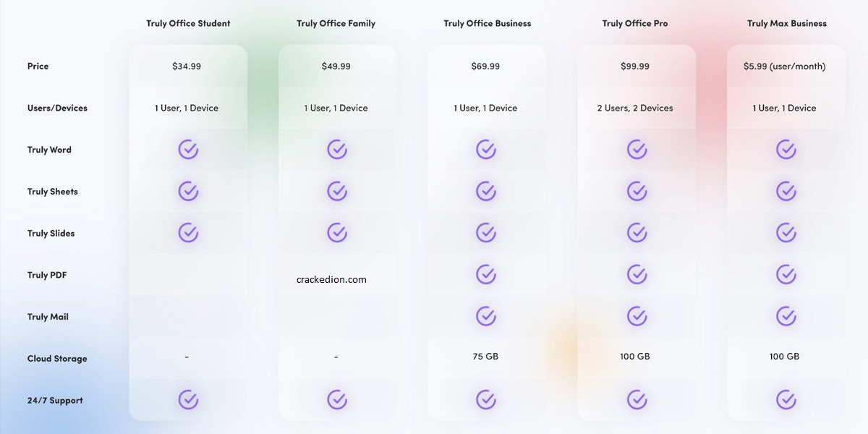868x434 pixels.
Task: Click the Truly PDF checkmark for Max Business
Action: (786, 275)
